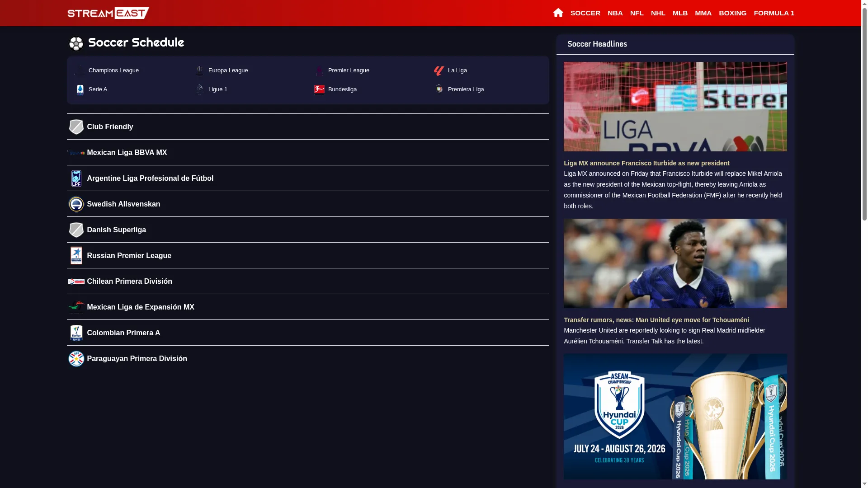This screenshot has width=868, height=488.
Task: Expand the Mexican Liga de Expansión MX section
Action: tap(308, 307)
